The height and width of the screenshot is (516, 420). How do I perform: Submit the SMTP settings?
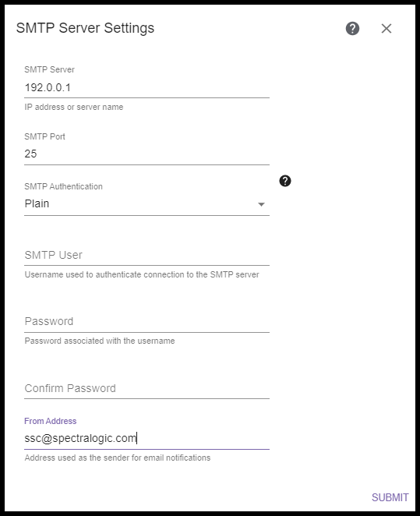(x=390, y=497)
